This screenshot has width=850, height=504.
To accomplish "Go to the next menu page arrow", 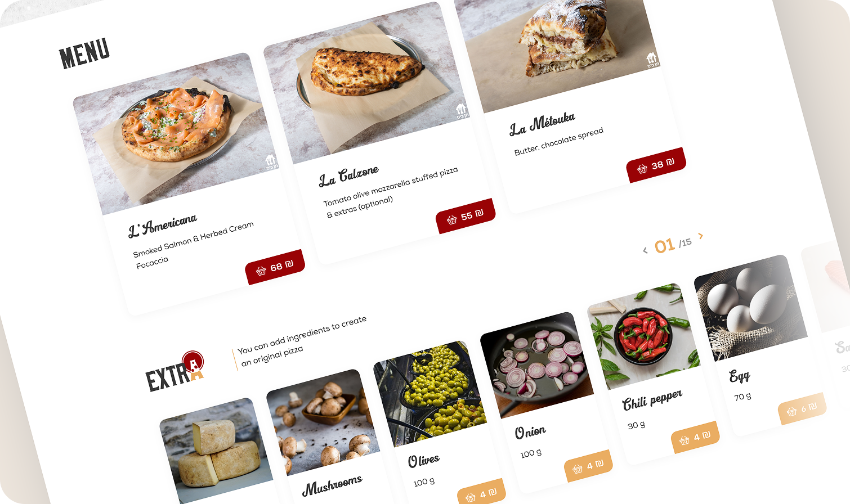I will (x=701, y=236).
